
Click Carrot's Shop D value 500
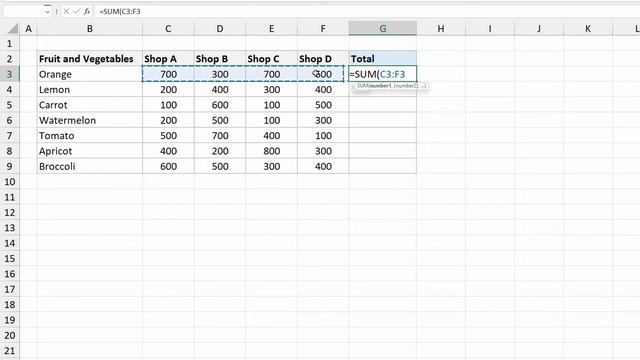pos(323,105)
